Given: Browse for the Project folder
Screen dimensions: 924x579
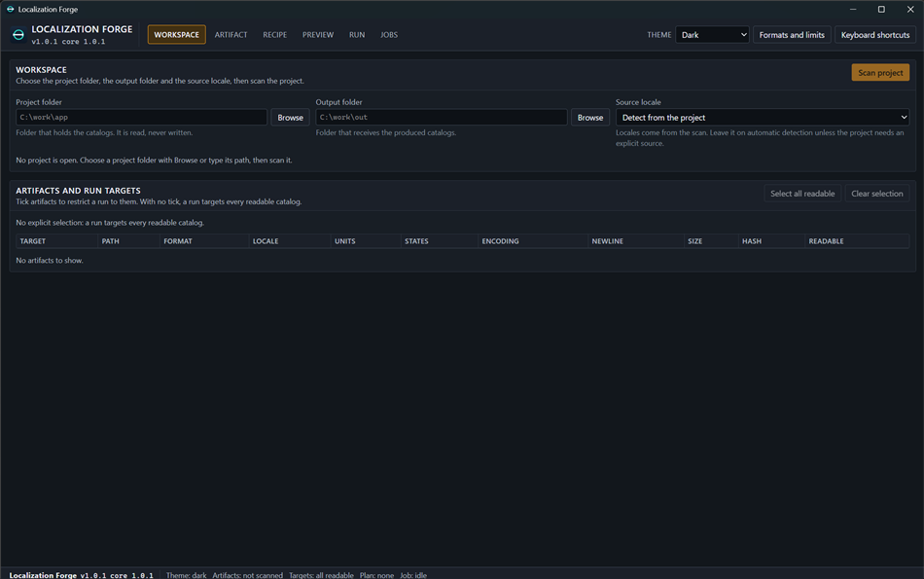Looking at the screenshot, I should click(290, 118).
